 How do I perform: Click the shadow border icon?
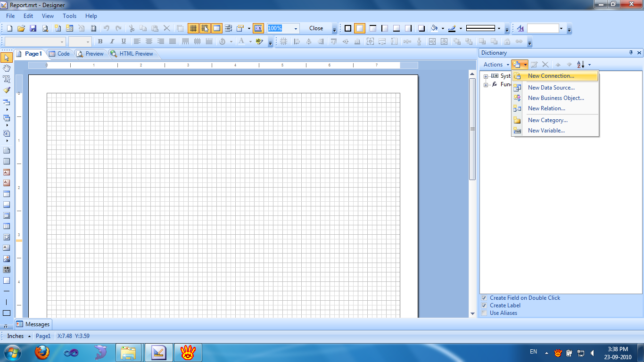[x=421, y=28]
